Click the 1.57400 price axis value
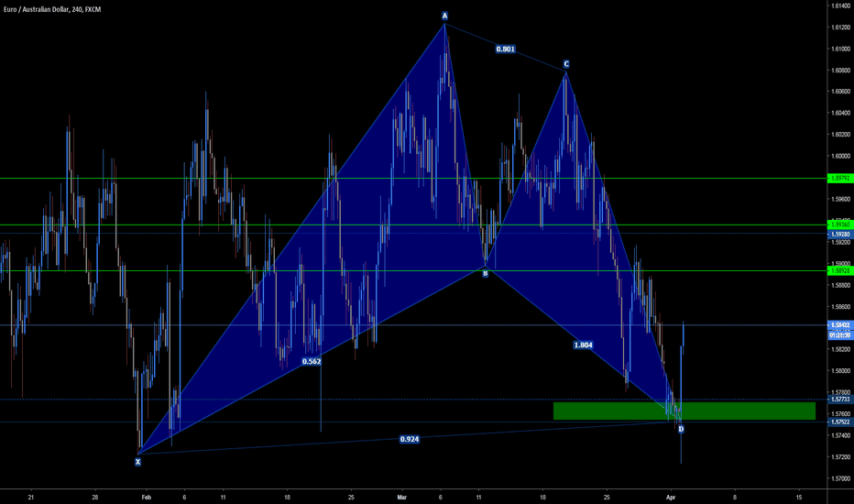The height and width of the screenshot is (504, 854). point(841,435)
